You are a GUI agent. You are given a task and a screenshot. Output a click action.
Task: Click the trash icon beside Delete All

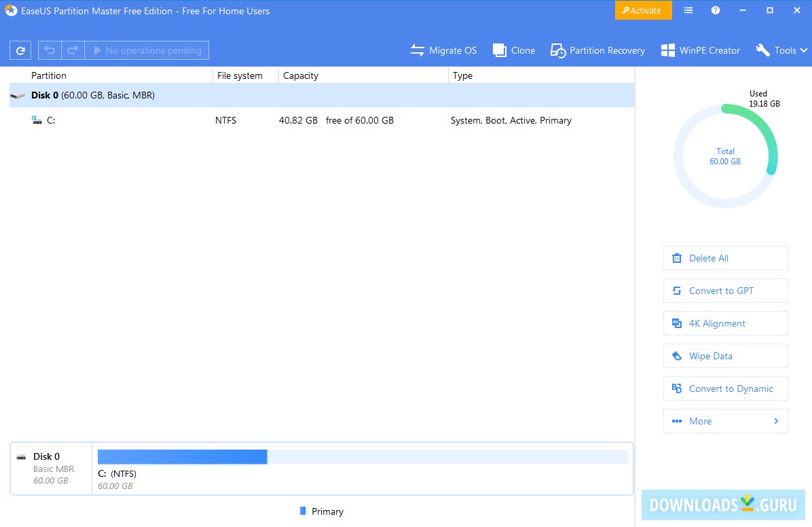click(677, 258)
